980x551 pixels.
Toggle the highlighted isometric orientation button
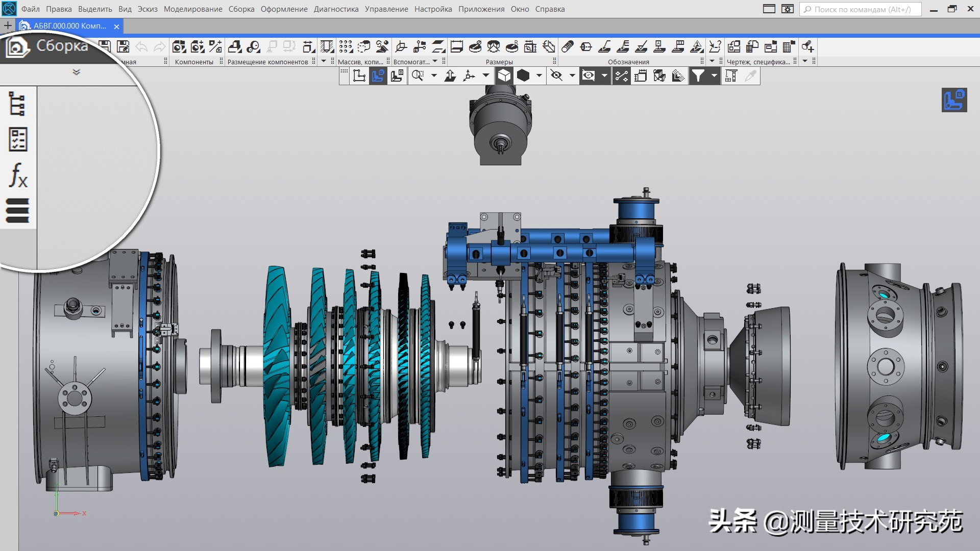point(378,76)
